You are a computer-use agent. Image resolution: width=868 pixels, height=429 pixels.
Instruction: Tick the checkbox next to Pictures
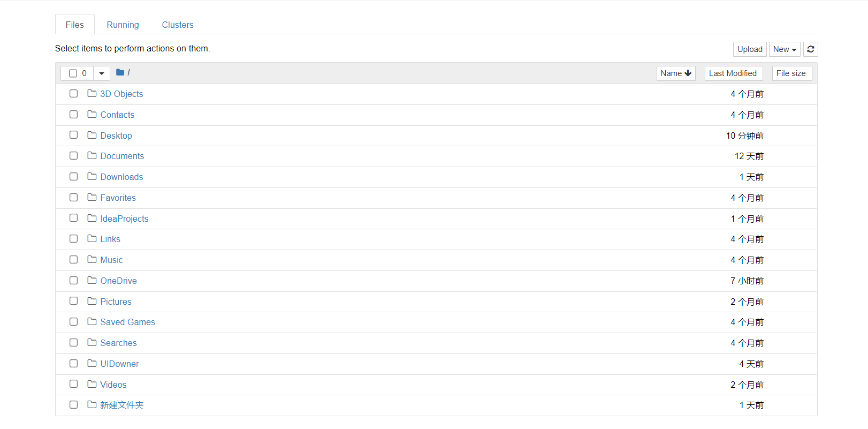click(x=74, y=301)
